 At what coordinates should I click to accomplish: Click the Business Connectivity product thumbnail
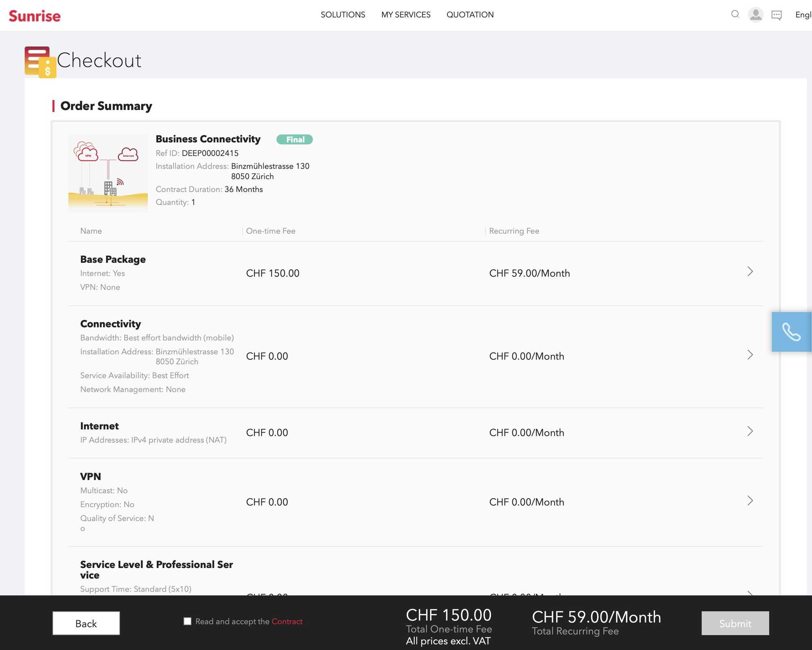coord(108,173)
